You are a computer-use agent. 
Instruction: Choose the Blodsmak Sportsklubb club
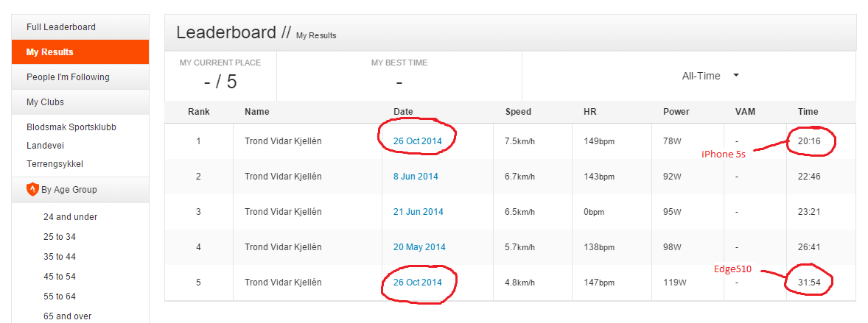click(71, 127)
